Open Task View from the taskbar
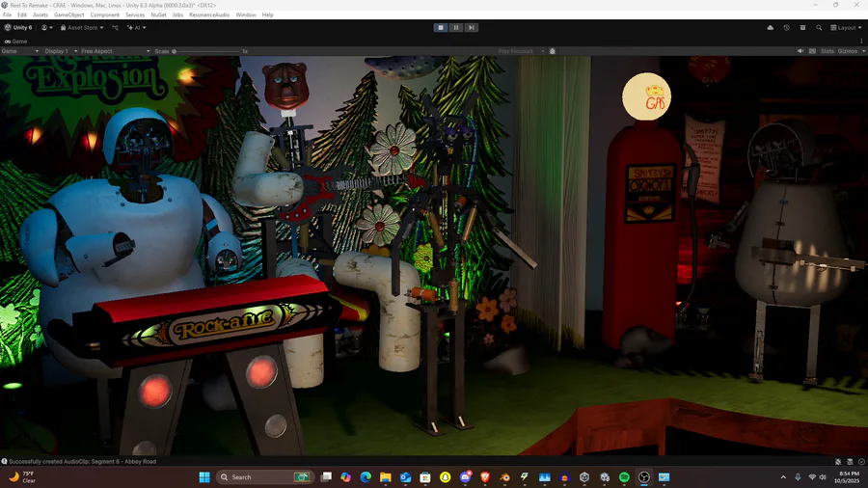Viewport: 868px width, 488px height. pyautogui.click(x=327, y=477)
